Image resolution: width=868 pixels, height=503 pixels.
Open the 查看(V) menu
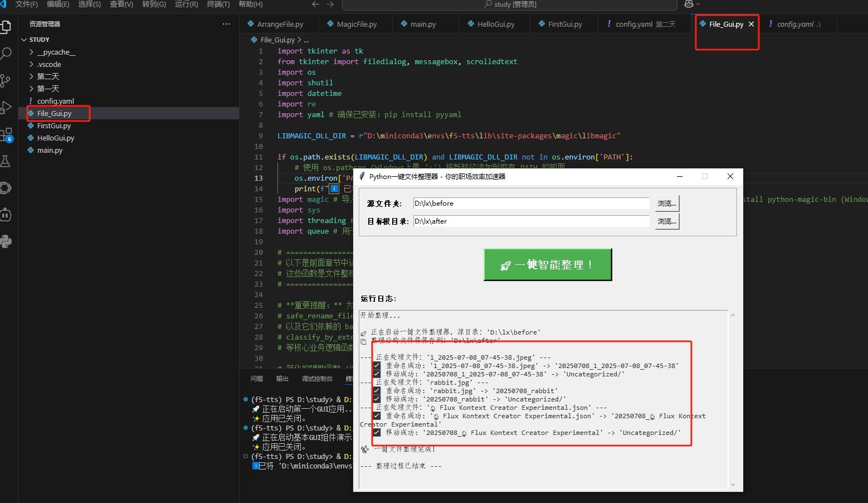coord(121,4)
